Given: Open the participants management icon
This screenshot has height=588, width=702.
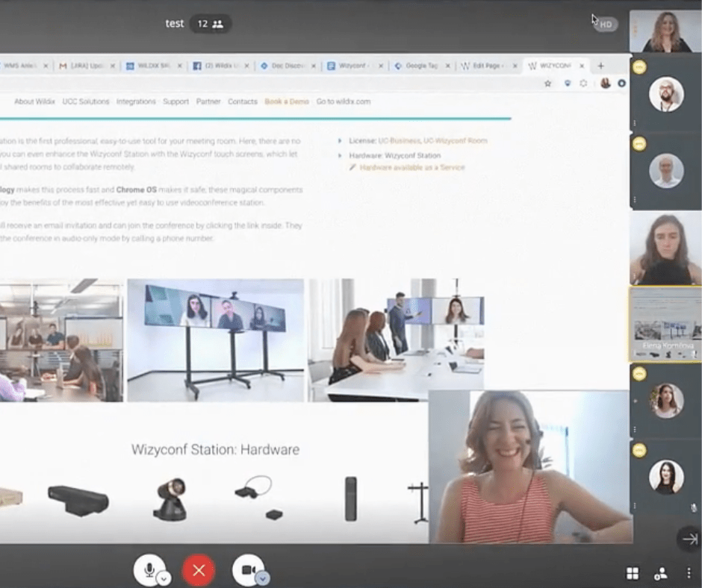Looking at the screenshot, I should click(x=660, y=573).
